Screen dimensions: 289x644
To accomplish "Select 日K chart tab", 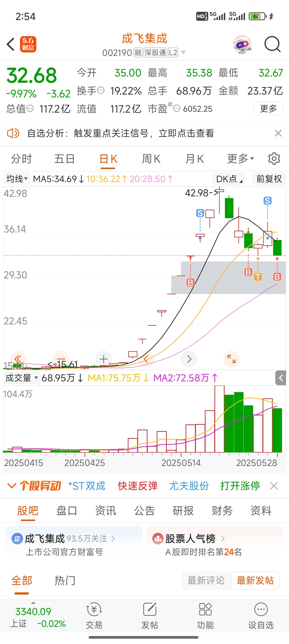I will [108, 159].
